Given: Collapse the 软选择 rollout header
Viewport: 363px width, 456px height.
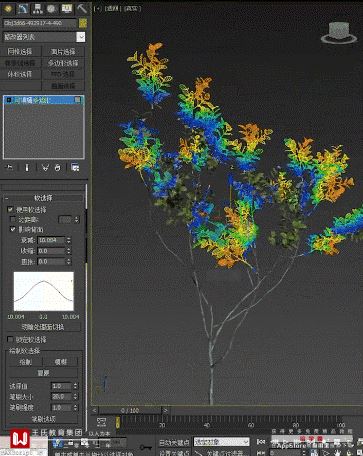Looking at the screenshot, I should tap(43, 198).
